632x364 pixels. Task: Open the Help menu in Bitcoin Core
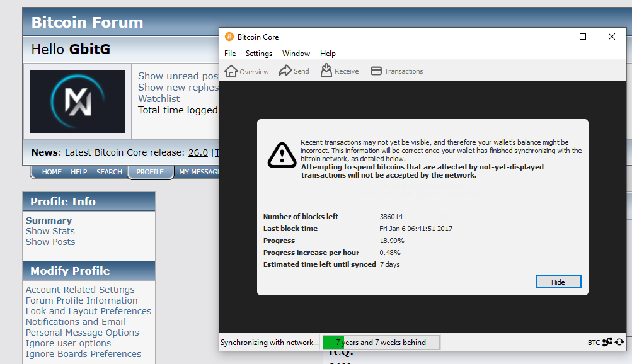(328, 54)
